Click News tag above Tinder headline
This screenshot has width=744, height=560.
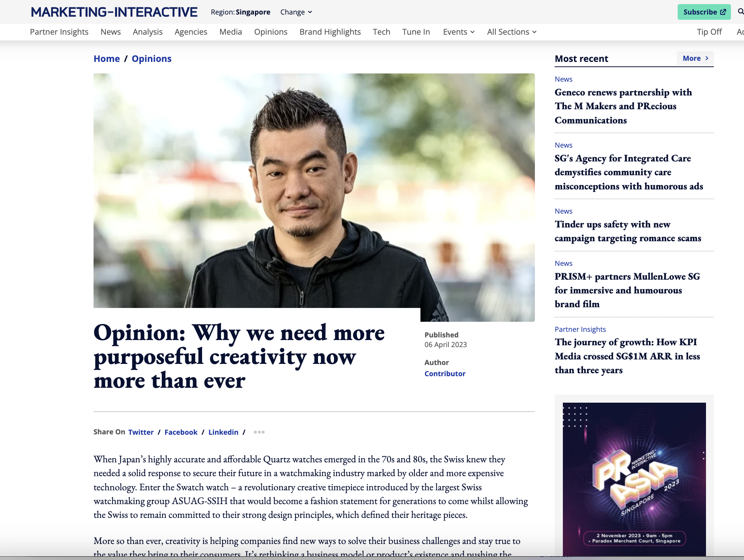click(x=564, y=211)
